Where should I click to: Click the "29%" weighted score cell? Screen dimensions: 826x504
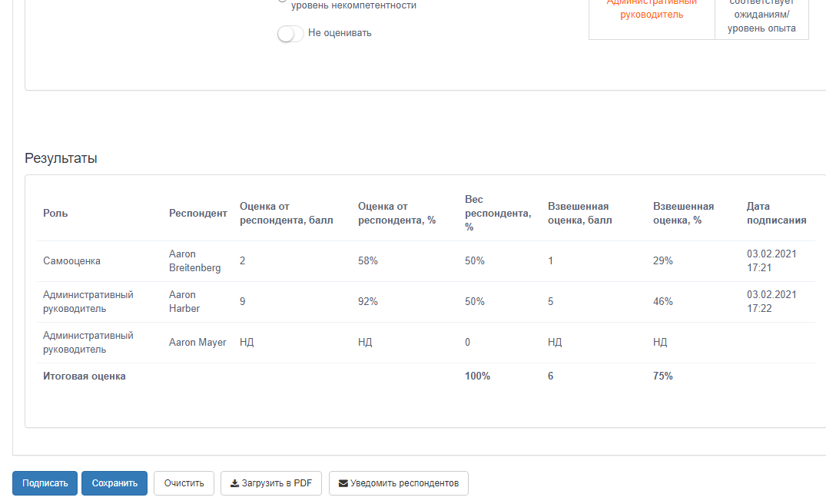coord(662,260)
